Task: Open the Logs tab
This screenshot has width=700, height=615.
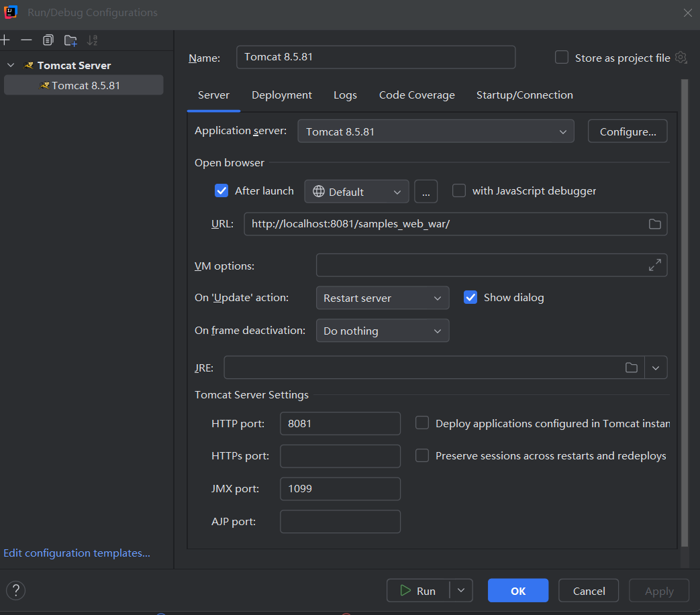Action: (x=345, y=95)
